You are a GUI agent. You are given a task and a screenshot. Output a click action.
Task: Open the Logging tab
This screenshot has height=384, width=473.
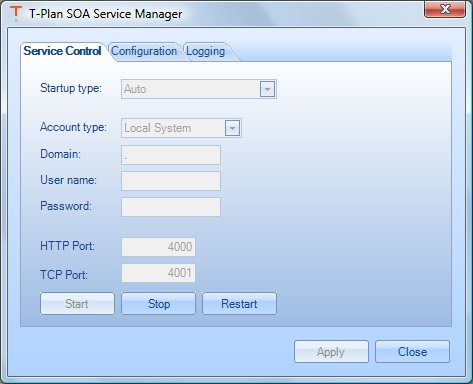pos(205,51)
